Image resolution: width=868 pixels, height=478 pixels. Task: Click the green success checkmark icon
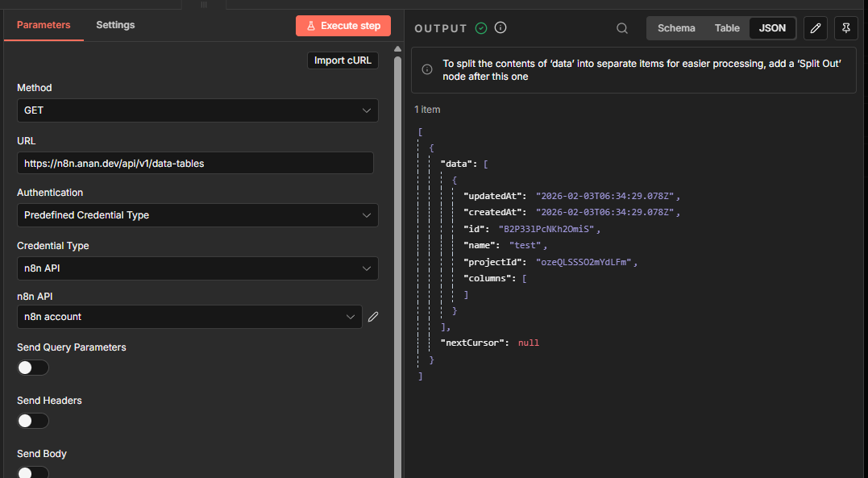click(x=481, y=28)
